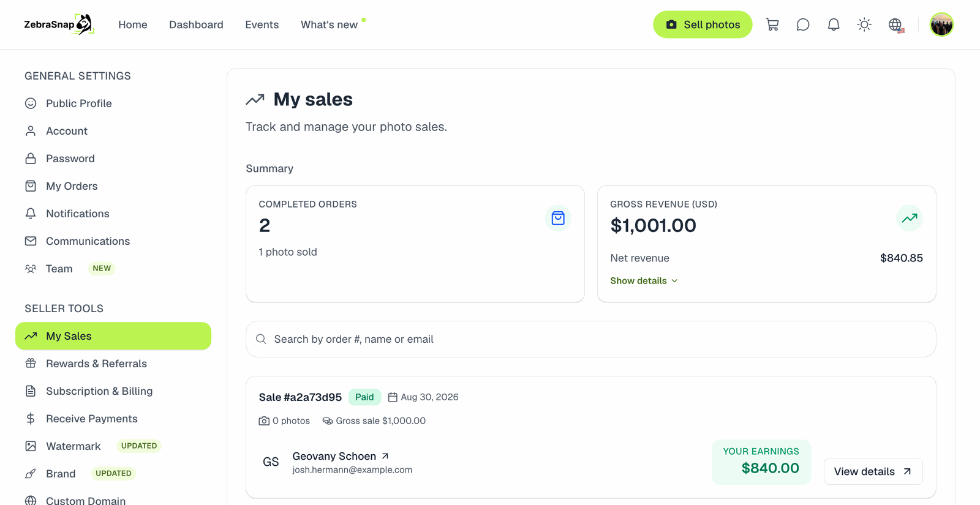The height and width of the screenshot is (505, 980).
Task: Click the globe Custom Domain icon
Action: coord(31,501)
